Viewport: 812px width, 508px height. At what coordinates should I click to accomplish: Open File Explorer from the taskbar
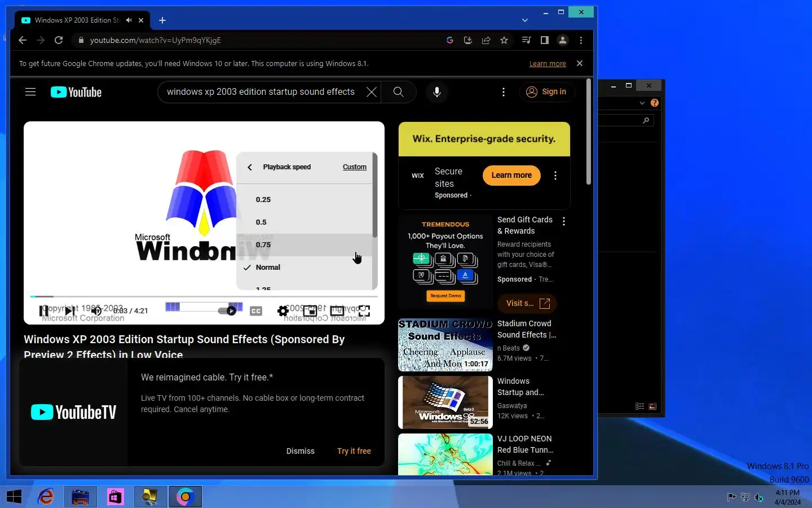click(x=81, y=497)
